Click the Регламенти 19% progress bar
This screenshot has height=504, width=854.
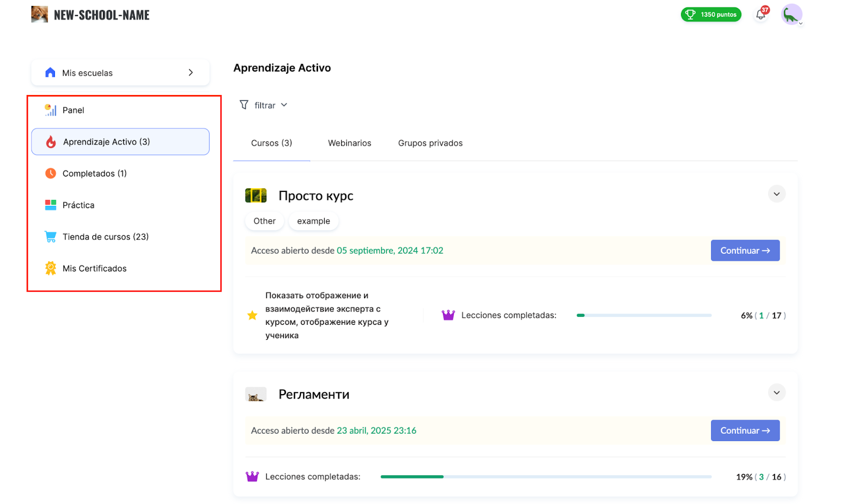tap(545, 477)
